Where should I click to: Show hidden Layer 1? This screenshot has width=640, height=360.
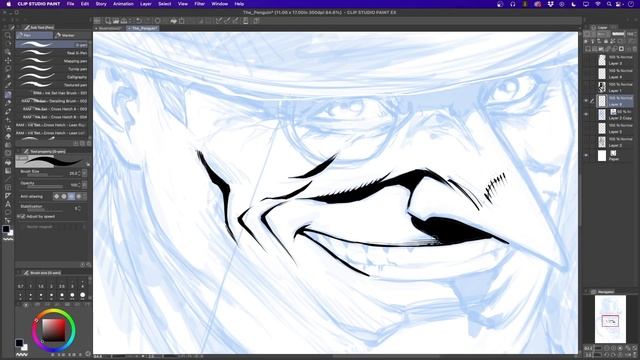587,87
